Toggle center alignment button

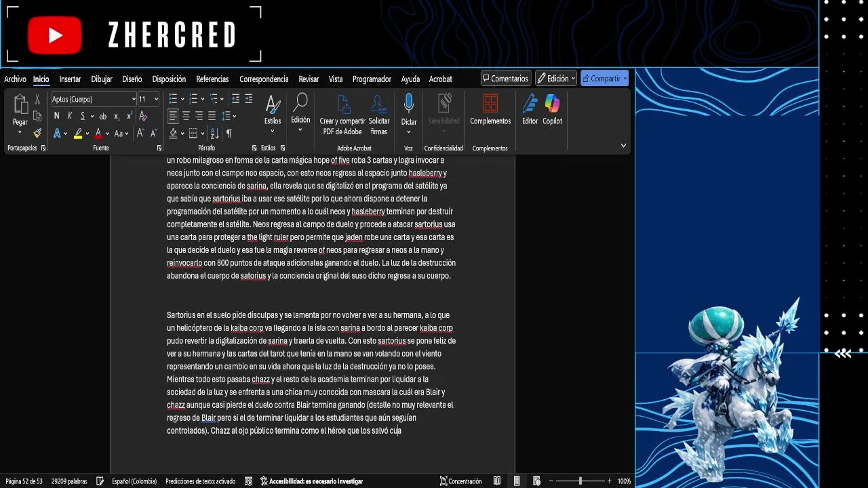186,116
